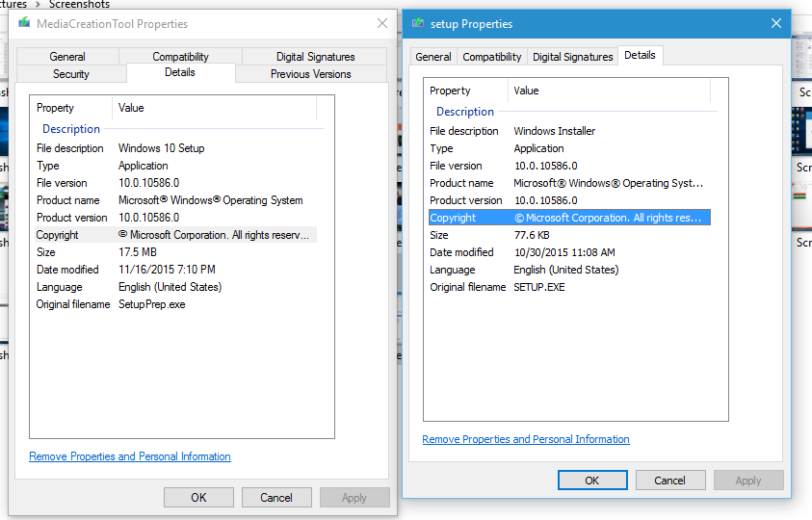Select Type row in setup dialog
Screen dimensions: 812x520
coord(569,148)
